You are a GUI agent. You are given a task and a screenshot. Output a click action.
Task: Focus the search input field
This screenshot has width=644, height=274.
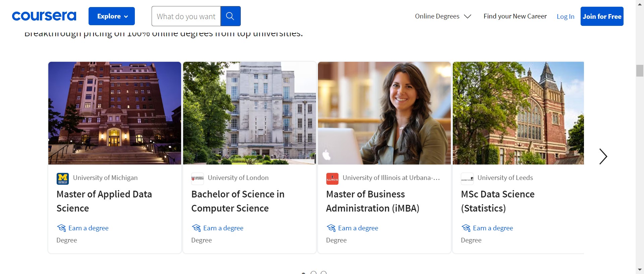click(186, 16)
